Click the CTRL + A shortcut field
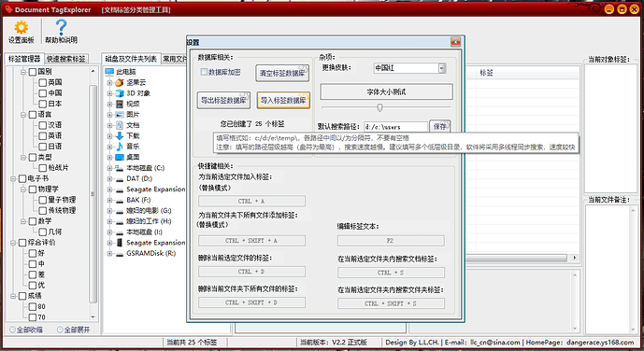Screen dimensions: 644x351 click(x=251, y=201)
